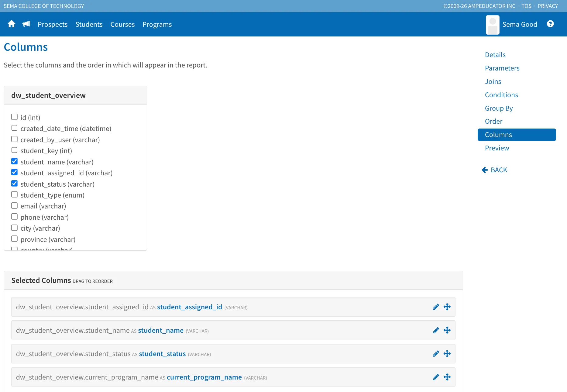Switch to the Parameters section

[x=502, y=68]
